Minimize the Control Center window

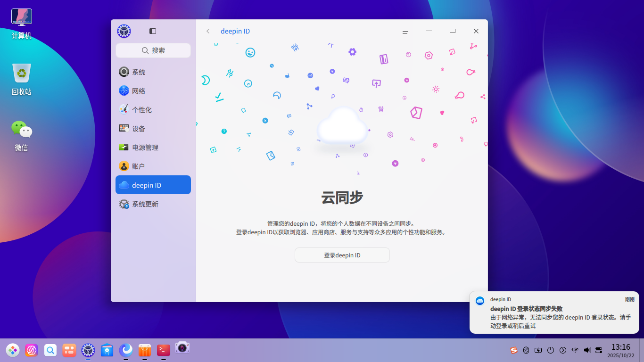coord(429,31)
